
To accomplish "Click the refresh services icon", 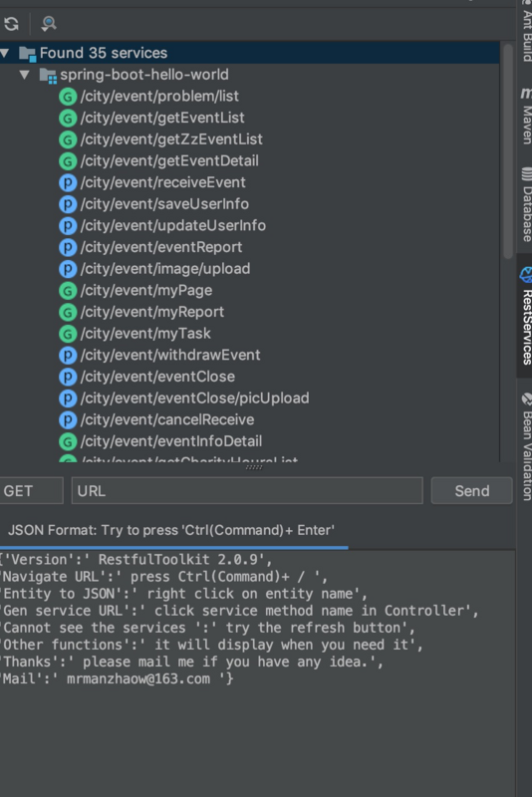I will (x=11, y=23).
